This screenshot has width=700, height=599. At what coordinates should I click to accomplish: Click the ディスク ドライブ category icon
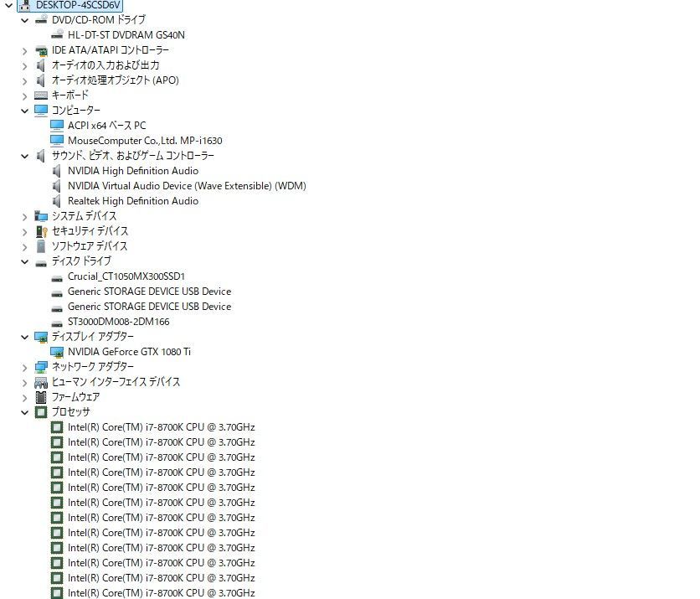tap(41, 263)
